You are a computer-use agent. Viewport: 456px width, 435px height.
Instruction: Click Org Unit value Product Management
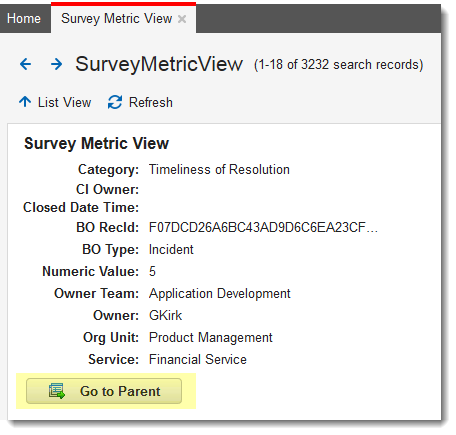tap(211, 338)
